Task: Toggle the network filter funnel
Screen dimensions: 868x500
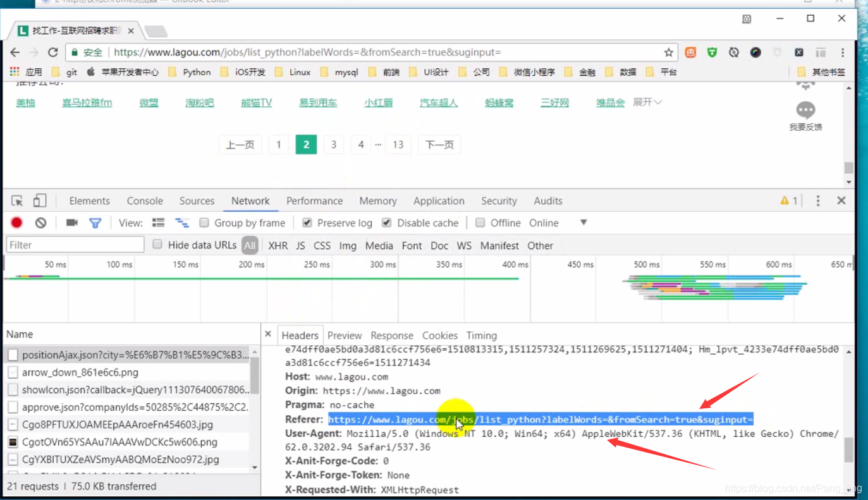Action: 95,223
